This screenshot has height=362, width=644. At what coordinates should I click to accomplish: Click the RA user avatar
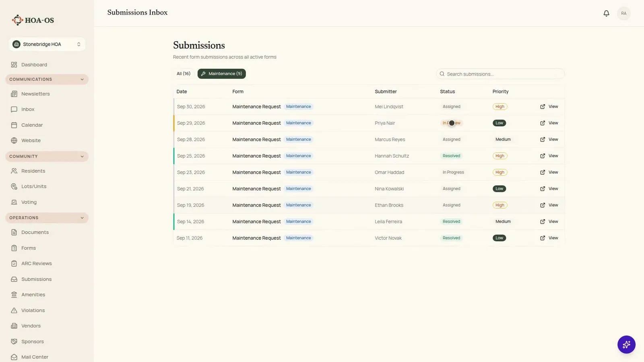point(623,13)
